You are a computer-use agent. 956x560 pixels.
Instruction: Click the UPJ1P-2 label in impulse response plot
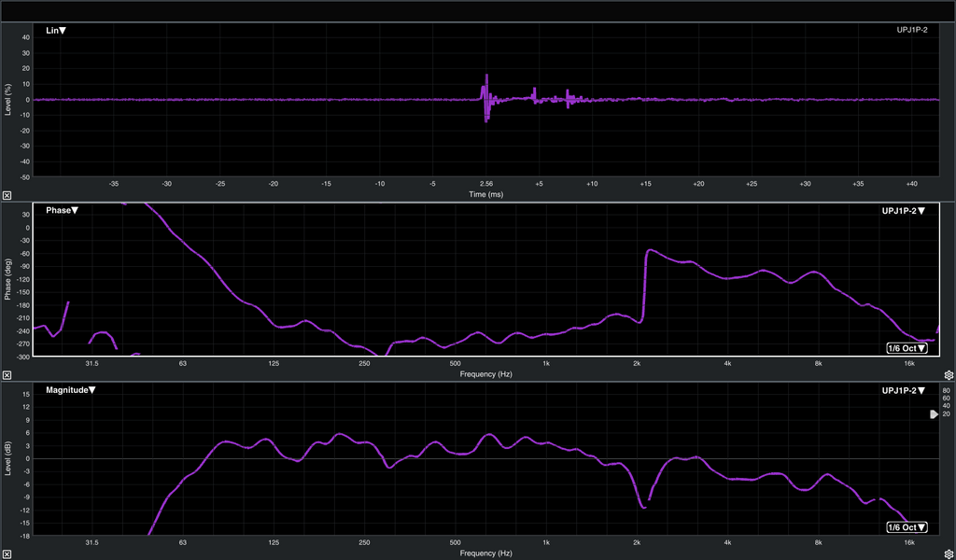click(911, 31)
